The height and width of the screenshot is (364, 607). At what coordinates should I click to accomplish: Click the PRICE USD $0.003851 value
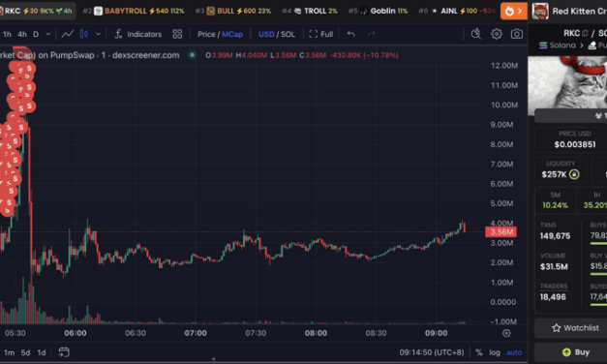(x=575, y=144)
